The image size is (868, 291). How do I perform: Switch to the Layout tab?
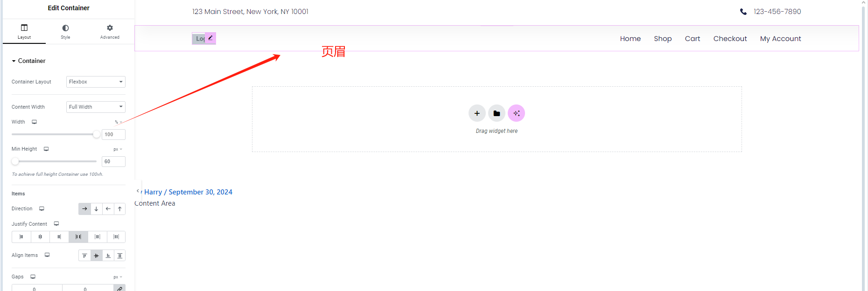(x=24, y=32)
